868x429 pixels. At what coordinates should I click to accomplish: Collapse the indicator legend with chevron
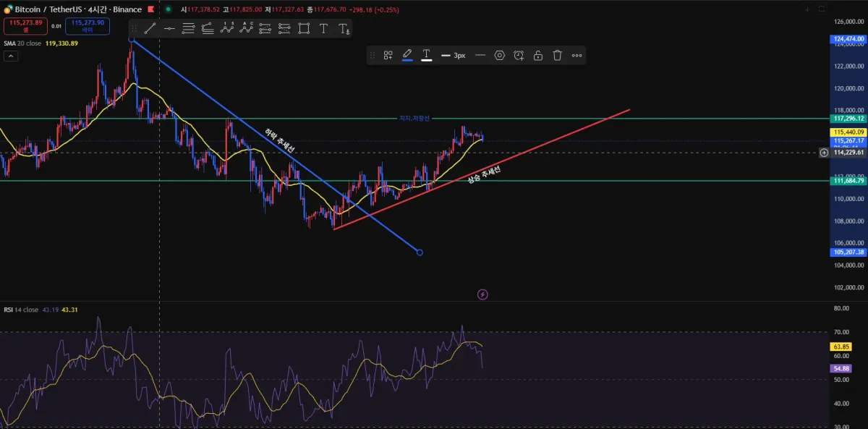pyautogui.click(x=11, y=56)
